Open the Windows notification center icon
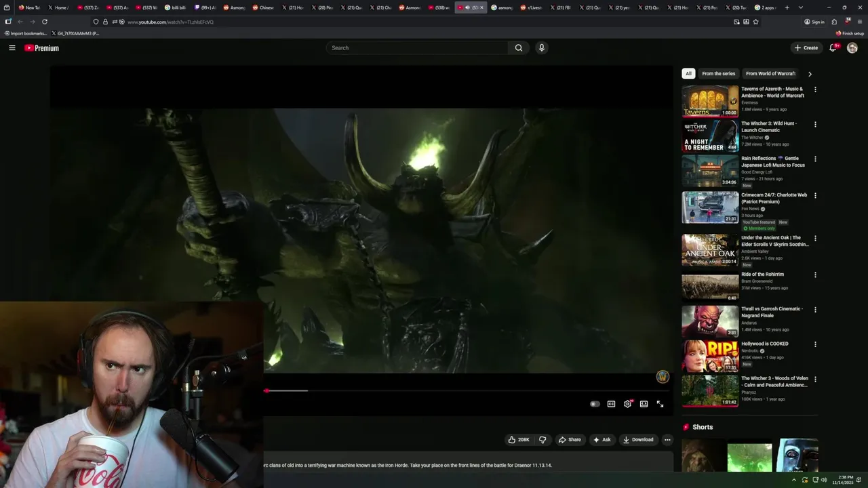 (860, 480)
